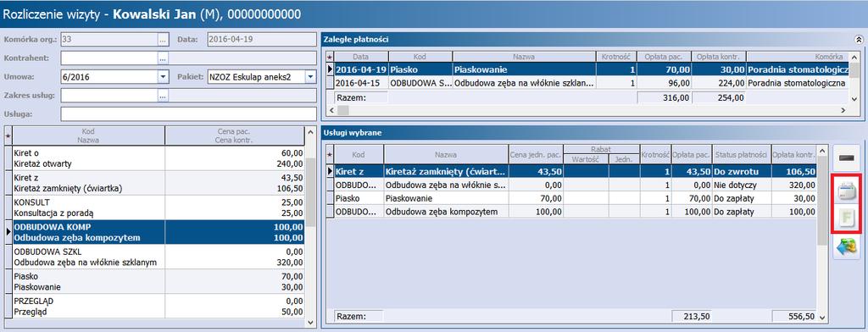Click scroll down arrow of price list

point(310,322)
